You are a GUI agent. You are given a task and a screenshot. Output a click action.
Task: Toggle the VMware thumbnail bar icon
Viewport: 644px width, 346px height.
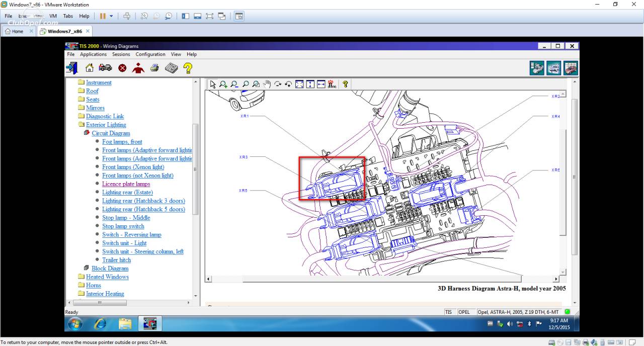click(198, 16)
